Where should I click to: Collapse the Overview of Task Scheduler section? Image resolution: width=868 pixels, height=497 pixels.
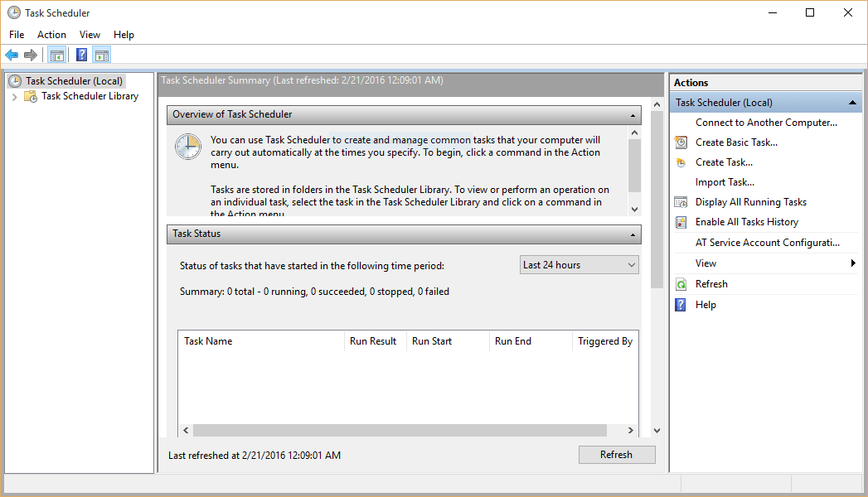633,115
